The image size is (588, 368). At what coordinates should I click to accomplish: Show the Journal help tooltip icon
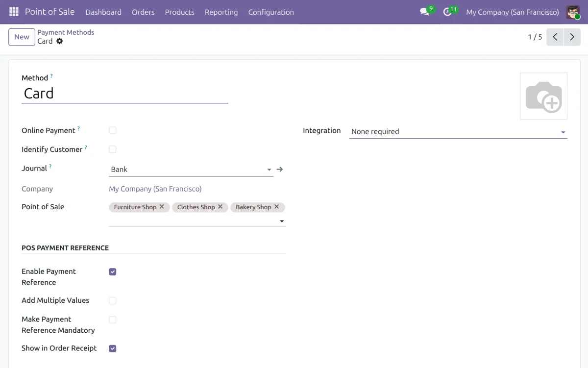(x=50, y=167)
